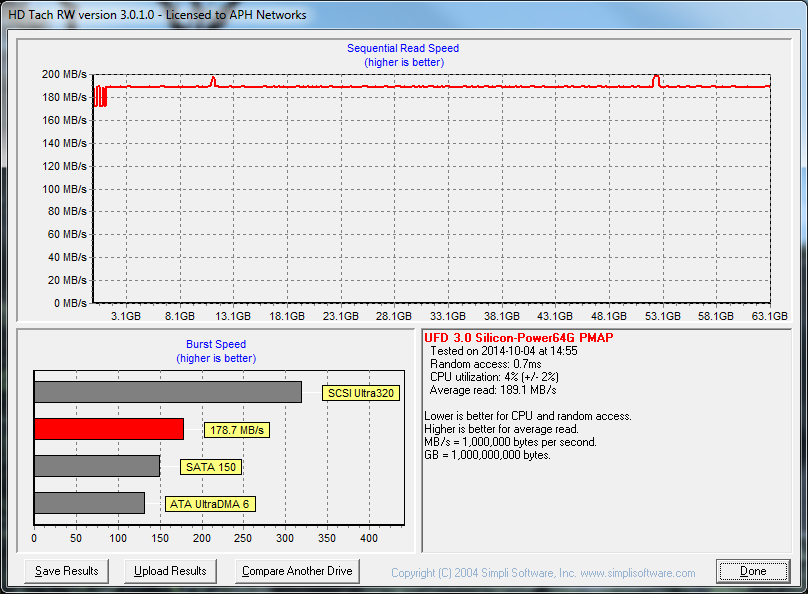
Task: Click the 178.7 MB/s yellow label
Action: [x=236, y=430]
